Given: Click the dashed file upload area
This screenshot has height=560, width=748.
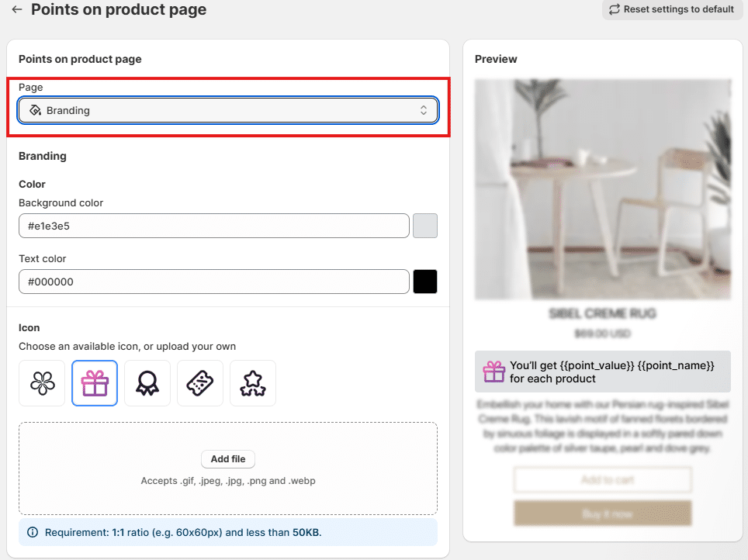Looking at the screenshot, I should (227, 469).
